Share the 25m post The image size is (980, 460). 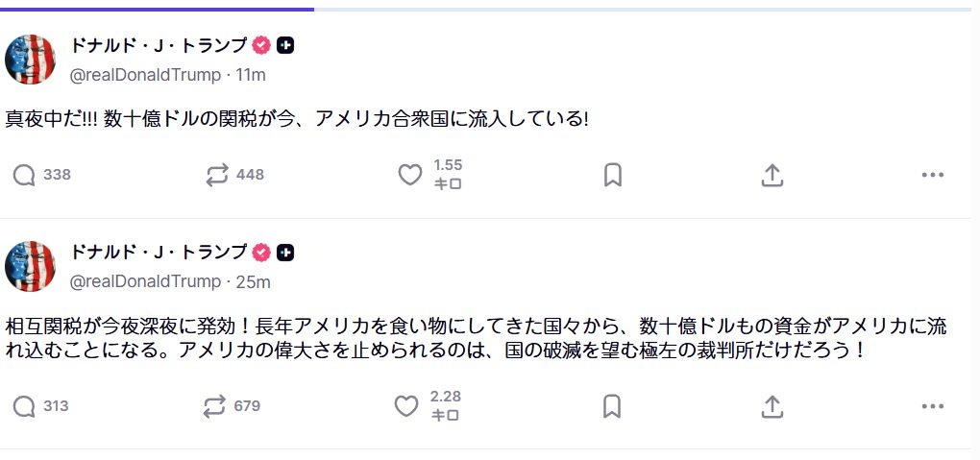coord(772,406)
